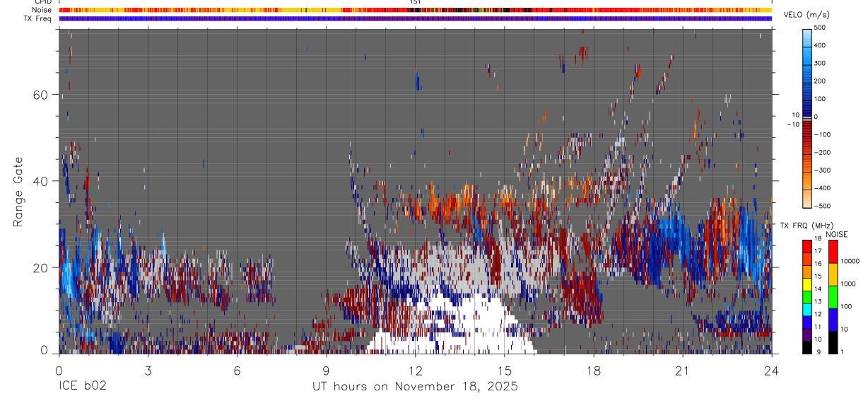Pick the green swatch in NOISE legend
This screenshot has height=401, width=868.
[833, 296]
